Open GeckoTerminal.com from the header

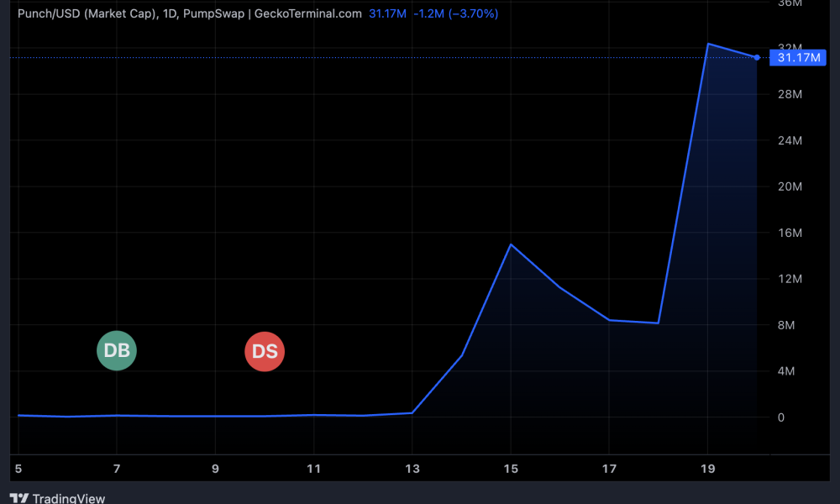coord(307,13)
